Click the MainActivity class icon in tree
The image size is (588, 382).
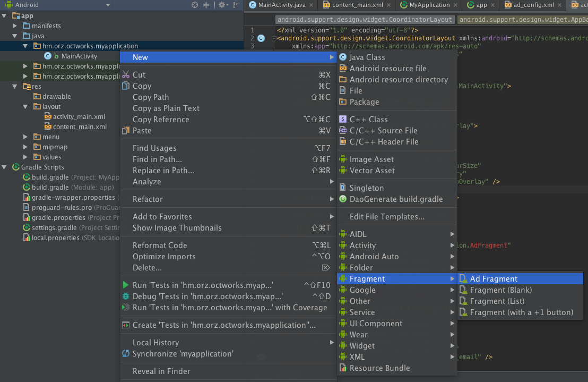click(x=48, y=56)
